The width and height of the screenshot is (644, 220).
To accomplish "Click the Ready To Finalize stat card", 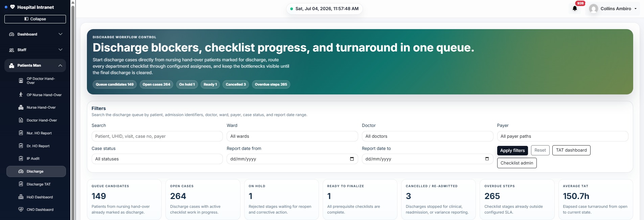I will tap(360, 200).
